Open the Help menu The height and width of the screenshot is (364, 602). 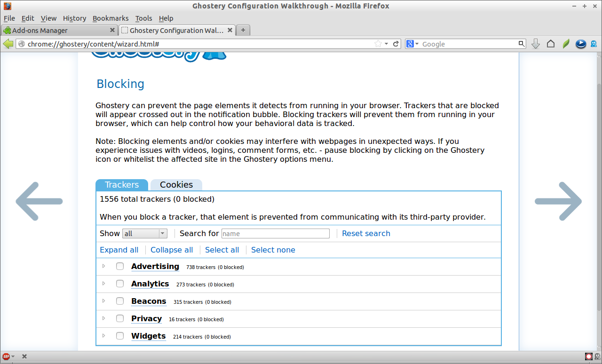[x=166, y=18]
